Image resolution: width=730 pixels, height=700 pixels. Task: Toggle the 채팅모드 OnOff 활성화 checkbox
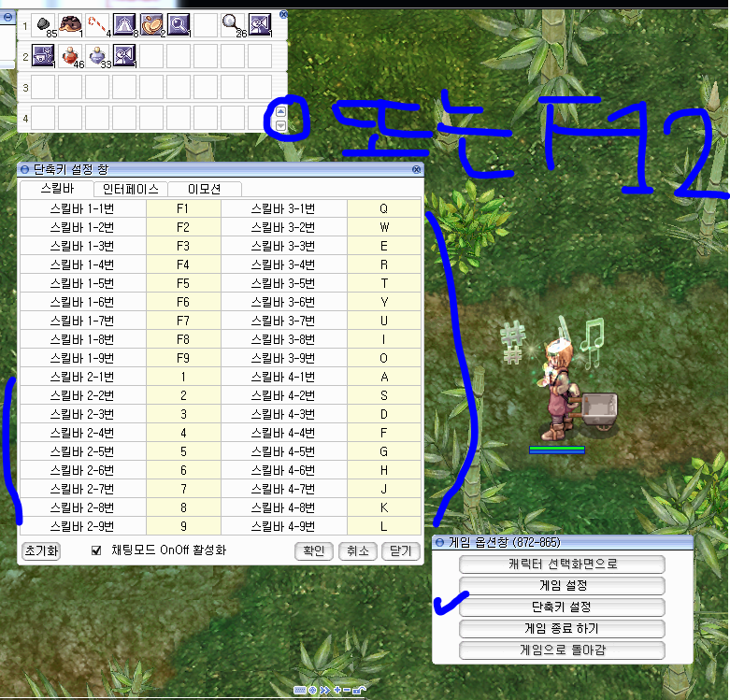click(96, 551)
